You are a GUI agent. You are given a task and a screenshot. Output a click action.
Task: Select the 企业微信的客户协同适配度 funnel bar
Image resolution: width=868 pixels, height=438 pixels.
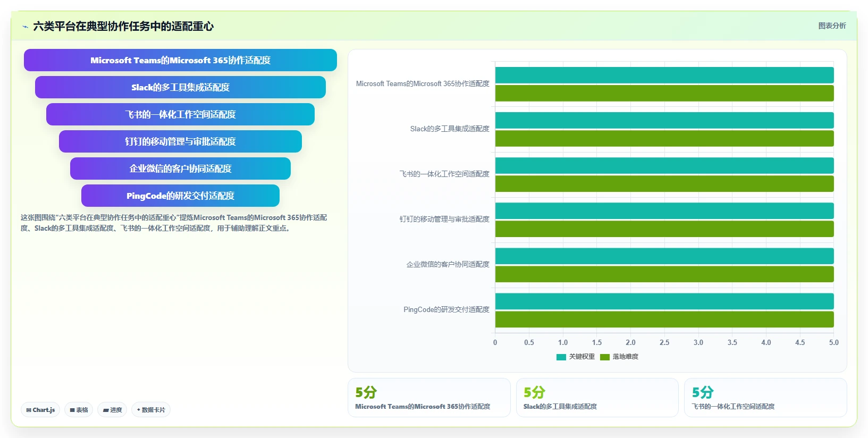[x=180, y=169]
